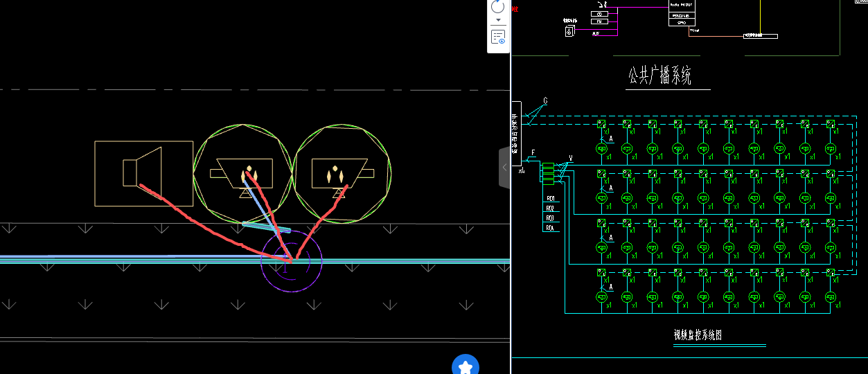Toggle the document preview eye icon

[x=498, y=37]
